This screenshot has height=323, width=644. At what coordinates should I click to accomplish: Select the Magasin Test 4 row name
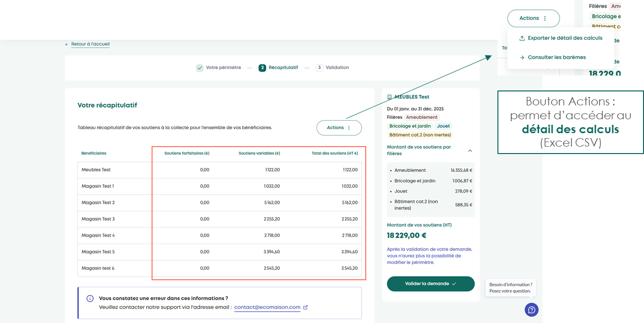click(98, 236)
